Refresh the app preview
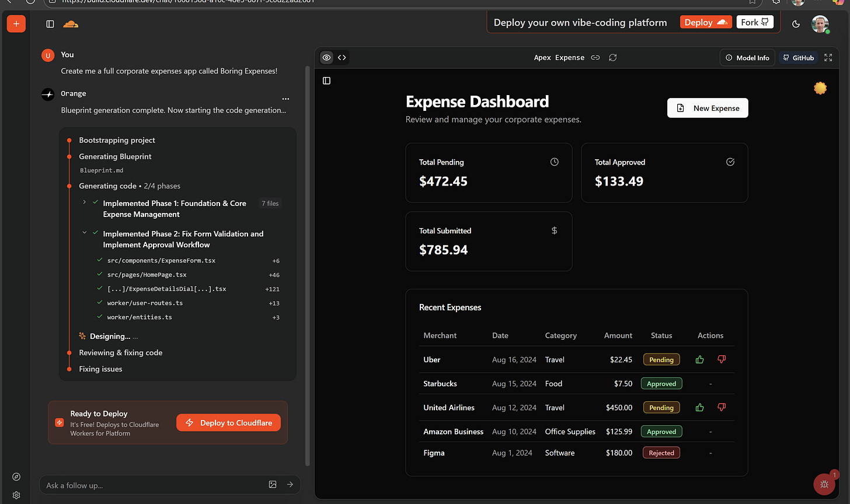The image size is (850, 504). [613, 57]
